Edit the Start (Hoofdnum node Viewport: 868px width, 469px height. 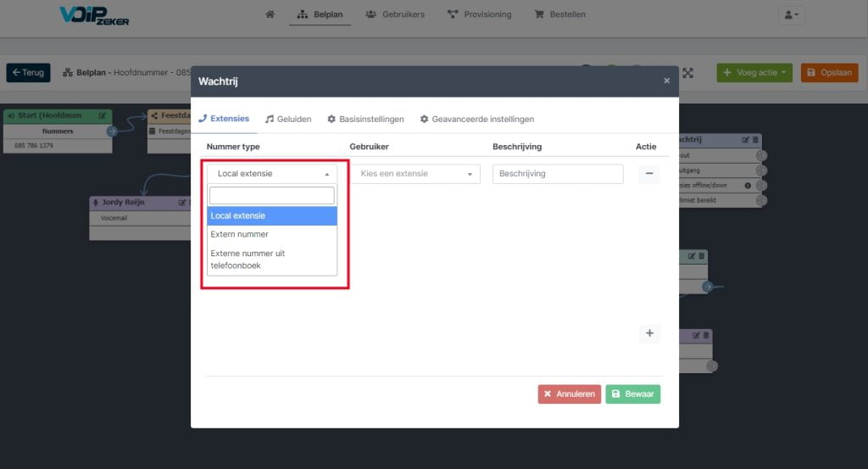click(103, 115)
